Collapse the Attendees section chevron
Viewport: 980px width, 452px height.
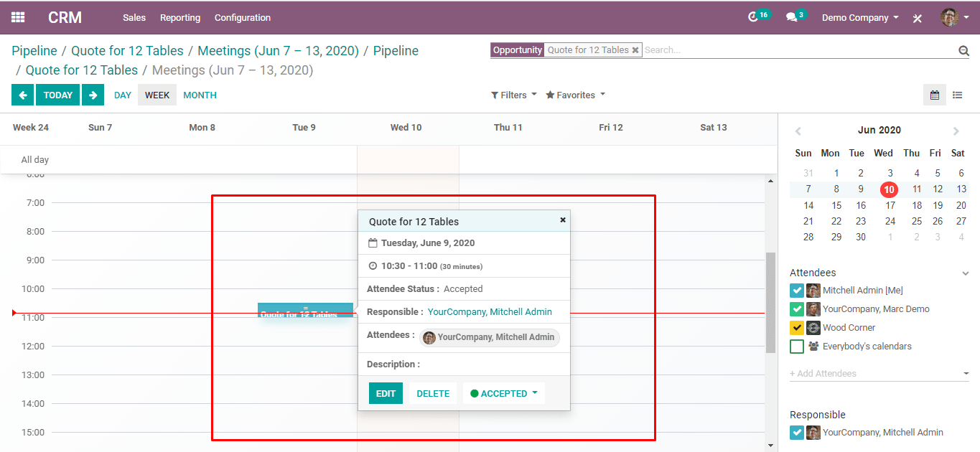966,273
